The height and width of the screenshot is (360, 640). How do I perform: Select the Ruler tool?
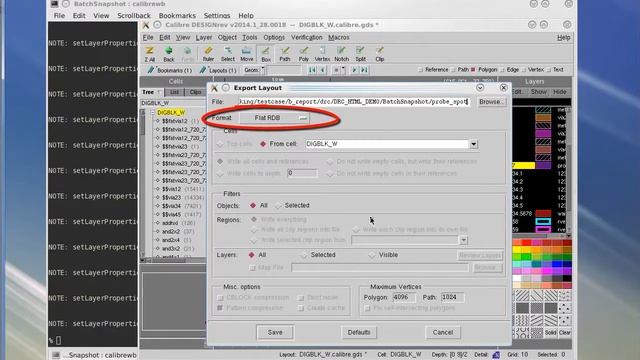coord(208,54)
